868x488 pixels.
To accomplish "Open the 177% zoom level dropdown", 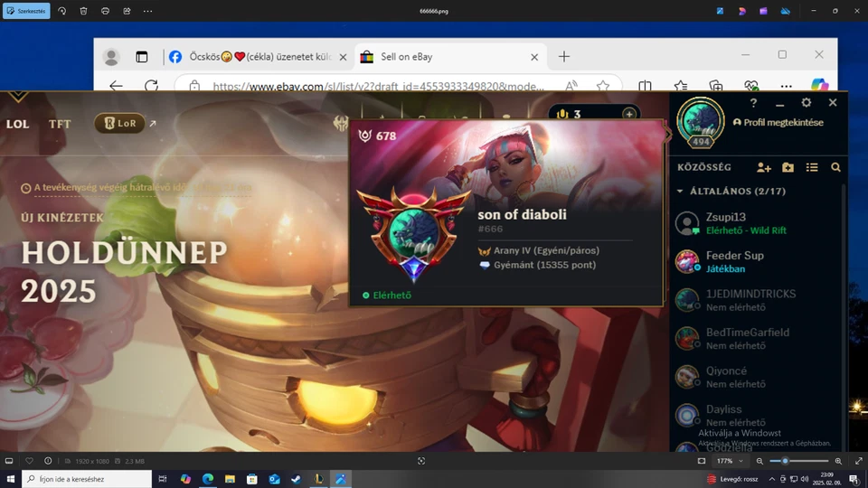I will 730,461.
